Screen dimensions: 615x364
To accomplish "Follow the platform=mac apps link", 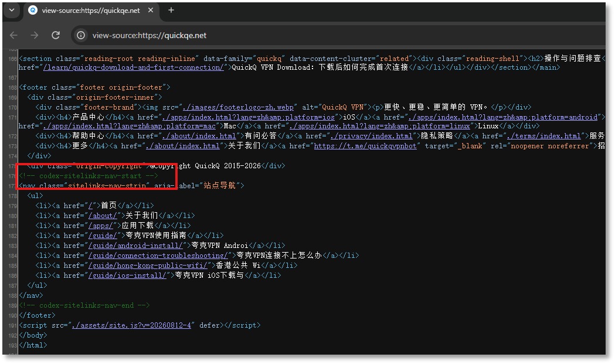I will click(130, 126).
